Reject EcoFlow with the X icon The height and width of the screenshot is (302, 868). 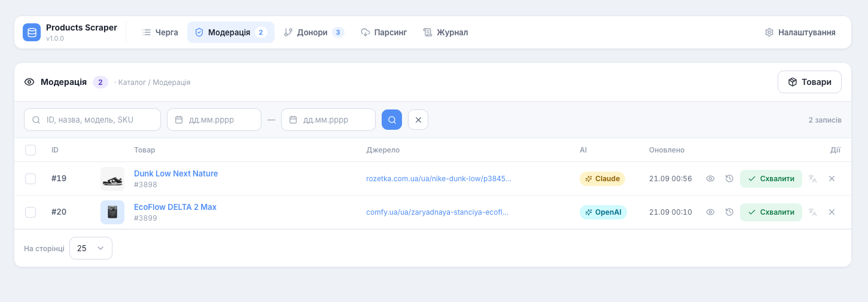click(832, 212)
